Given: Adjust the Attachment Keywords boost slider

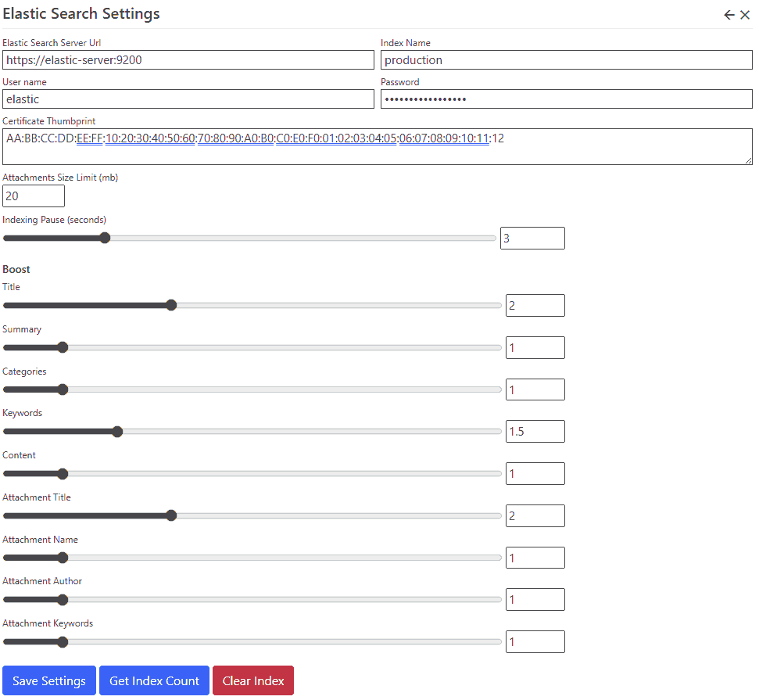Looking at the screenshot, I should pyautogui.click(x=63, y=641).
